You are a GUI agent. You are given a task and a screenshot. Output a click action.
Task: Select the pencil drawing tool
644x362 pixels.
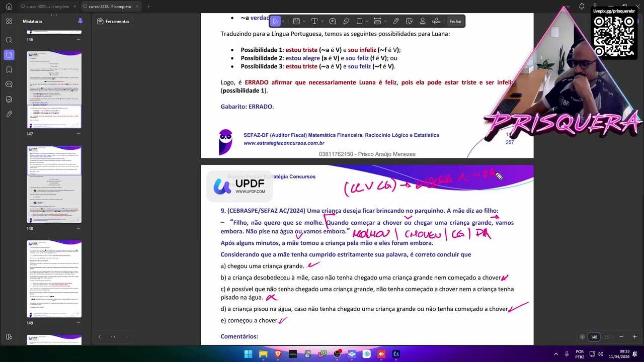click(x=346, y=21)
